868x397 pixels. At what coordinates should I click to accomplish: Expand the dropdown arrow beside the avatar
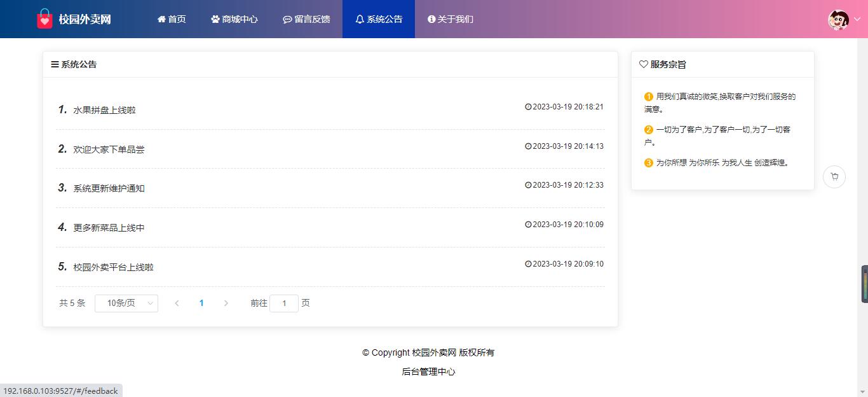pos(857,19)
